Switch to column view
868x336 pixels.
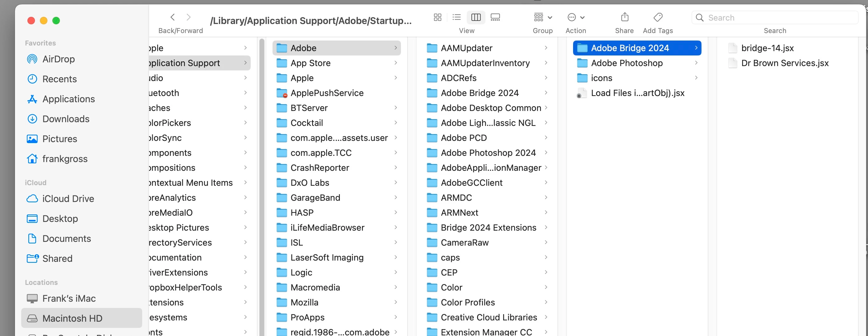476,17
